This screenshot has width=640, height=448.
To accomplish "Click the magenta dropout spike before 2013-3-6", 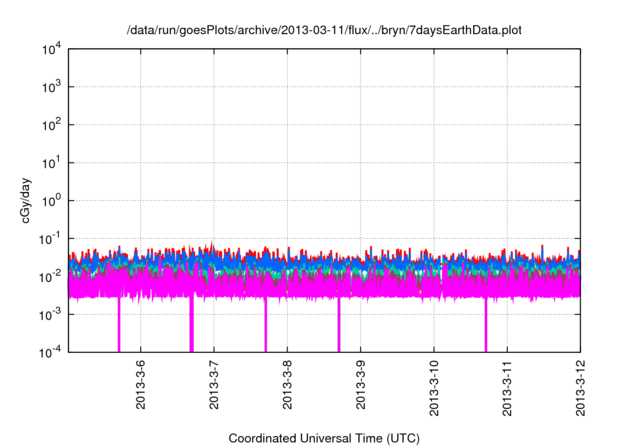I will pyautogui.click(x=119, y=324).
